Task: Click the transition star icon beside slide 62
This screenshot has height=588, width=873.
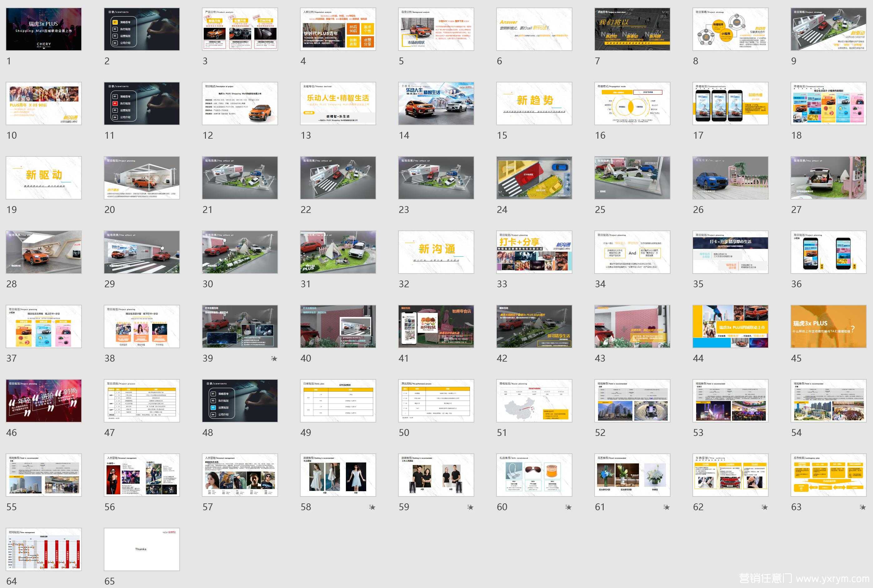Action: (765, 507)
